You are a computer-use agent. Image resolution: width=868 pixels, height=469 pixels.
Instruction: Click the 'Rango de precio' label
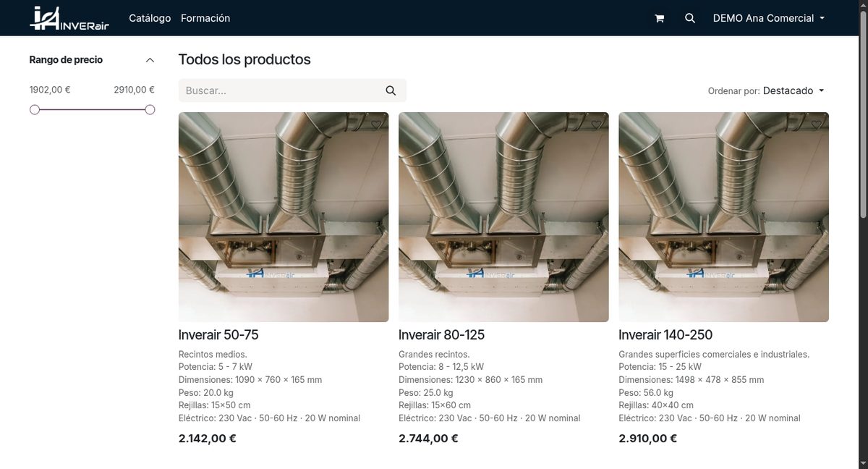tap(66, 60)
